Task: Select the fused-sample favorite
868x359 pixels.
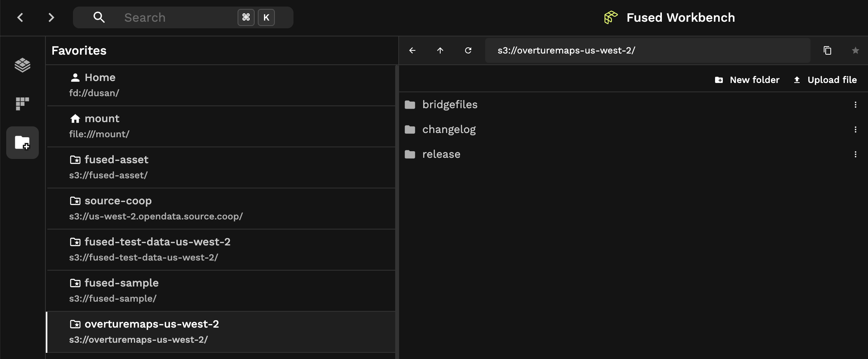Action: coord(221,291)
